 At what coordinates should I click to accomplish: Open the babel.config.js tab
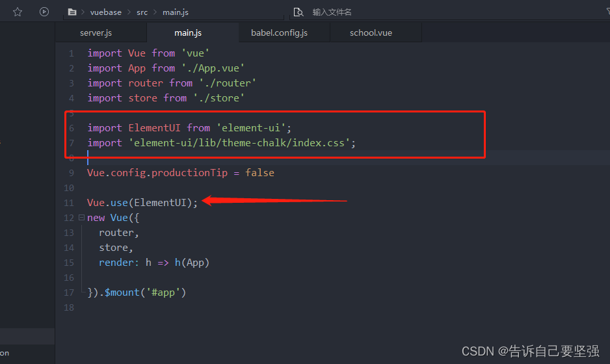click(280, 32)
